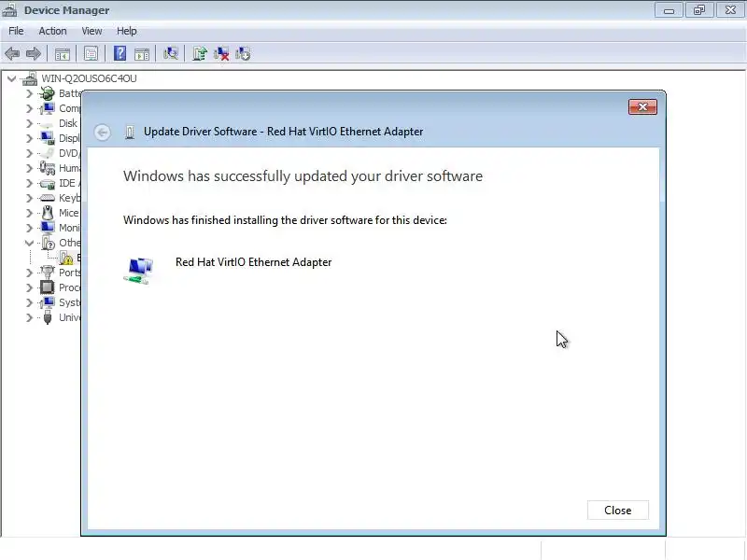Expand the Disk drives tree node
Screen dimensions: 747x560
click(x=30, y=123)
